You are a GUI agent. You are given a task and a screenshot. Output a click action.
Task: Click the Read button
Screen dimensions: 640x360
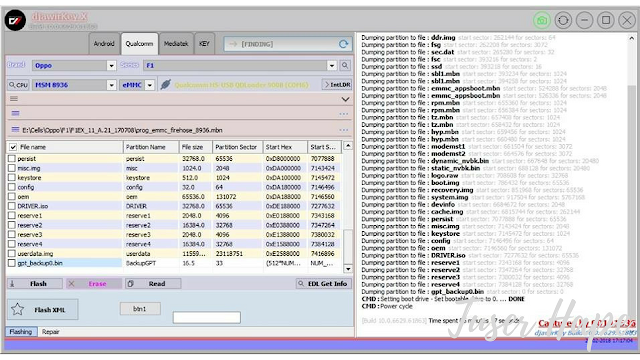tap(153, 284)
